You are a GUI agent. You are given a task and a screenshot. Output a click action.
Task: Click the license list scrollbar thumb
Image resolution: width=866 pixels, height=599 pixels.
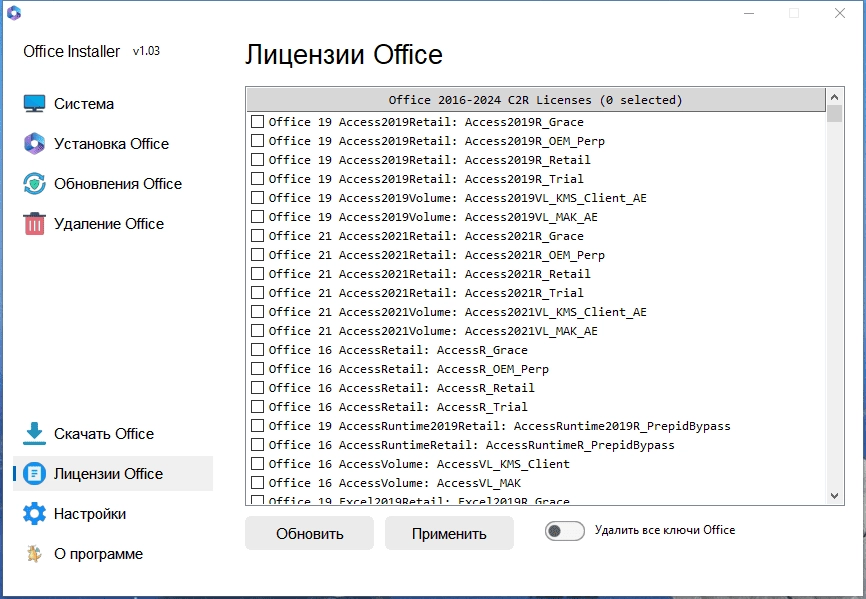(x=835, y=113)
